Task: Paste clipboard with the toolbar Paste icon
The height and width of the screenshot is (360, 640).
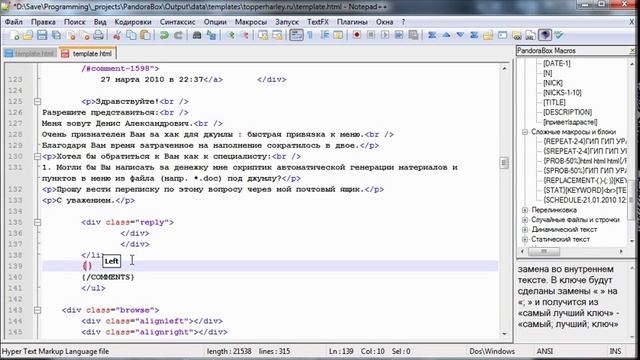Action: coord(145,36)
